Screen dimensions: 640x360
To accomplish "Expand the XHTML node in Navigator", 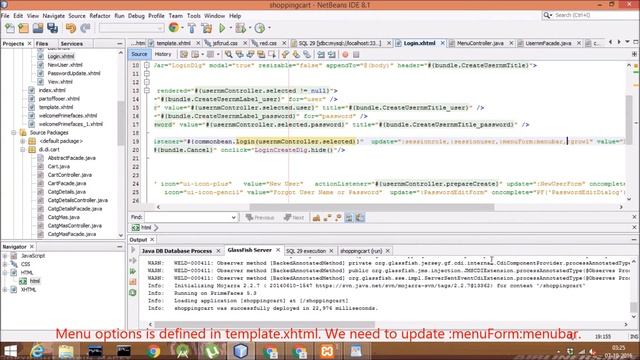I will click(x=5, y=290).
